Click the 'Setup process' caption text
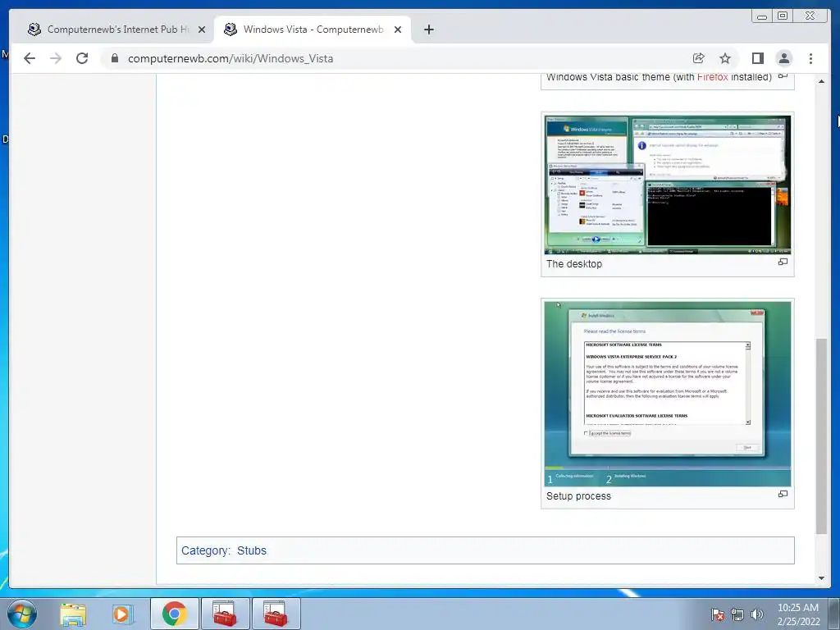Viewport: 840px width, 630px height. [578, 496]
